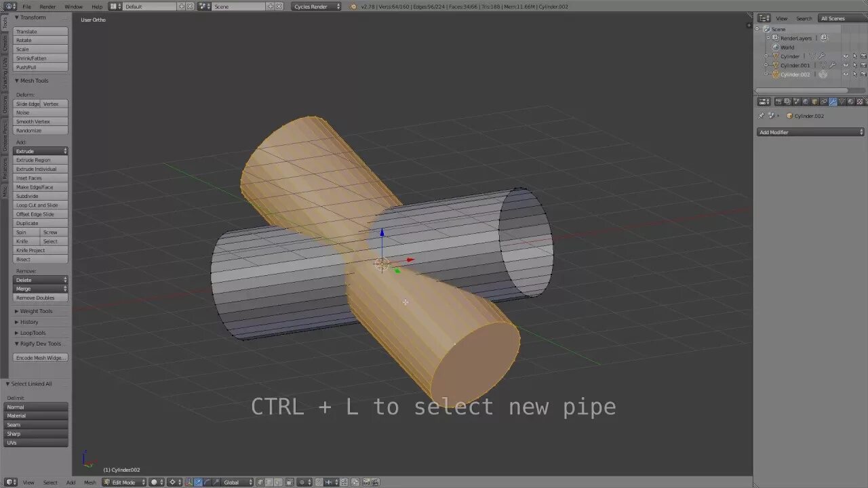Click the 3D view editor type icon

[10, 482]
